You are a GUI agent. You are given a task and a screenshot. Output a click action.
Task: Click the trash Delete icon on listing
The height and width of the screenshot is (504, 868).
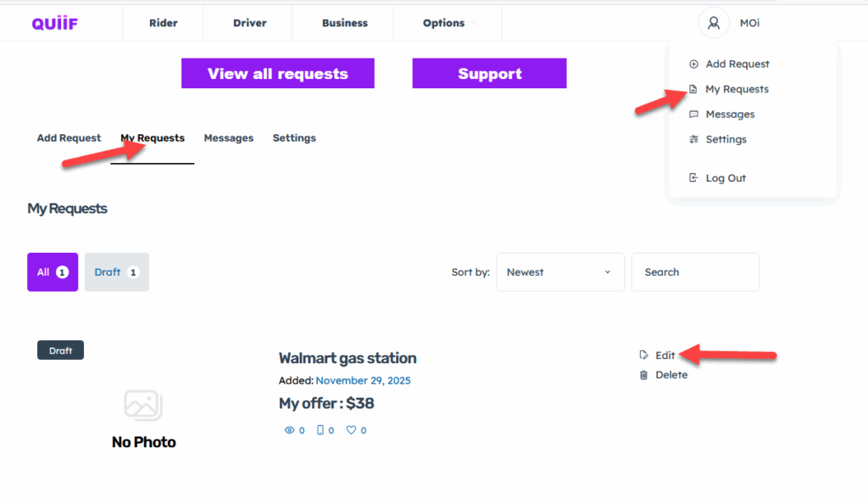(x=644, y=375)
